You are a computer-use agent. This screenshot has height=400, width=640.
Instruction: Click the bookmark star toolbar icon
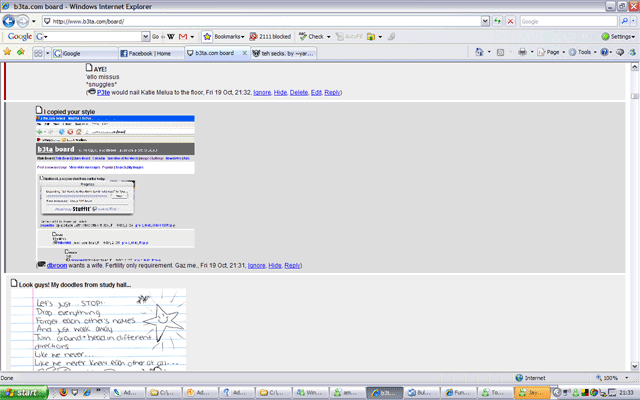pos(207,36)
